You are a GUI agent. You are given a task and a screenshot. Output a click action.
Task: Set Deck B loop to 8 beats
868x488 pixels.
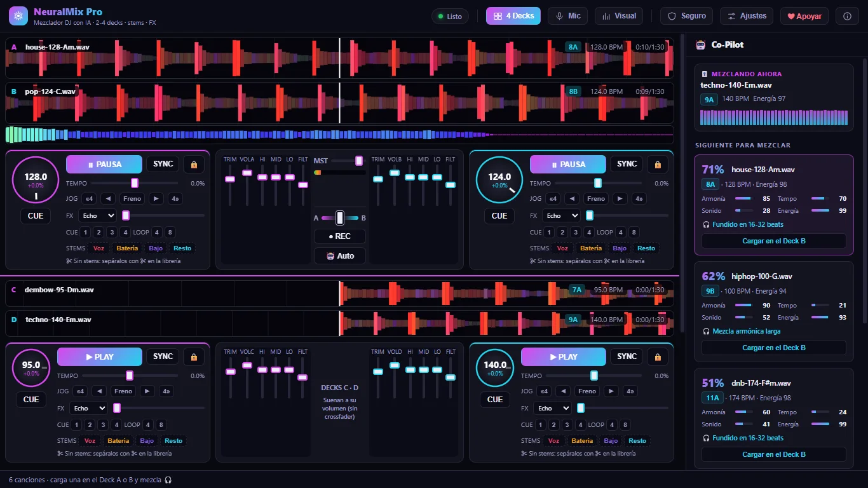click(634, 233)
